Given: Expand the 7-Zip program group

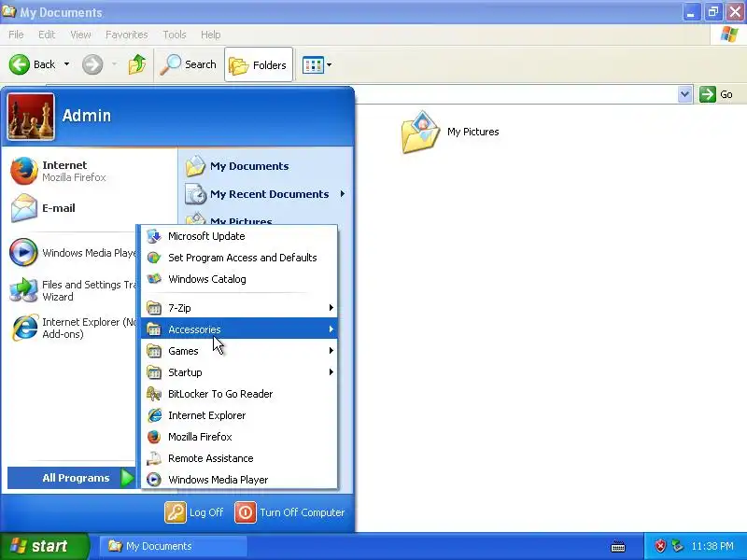Looking at the screenshot, I should [239, 308].
